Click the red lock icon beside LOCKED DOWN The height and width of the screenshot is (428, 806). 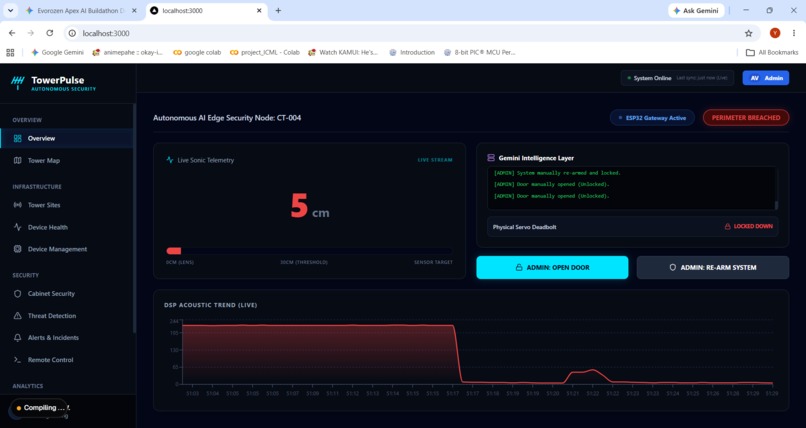click(x=727, y=227)
